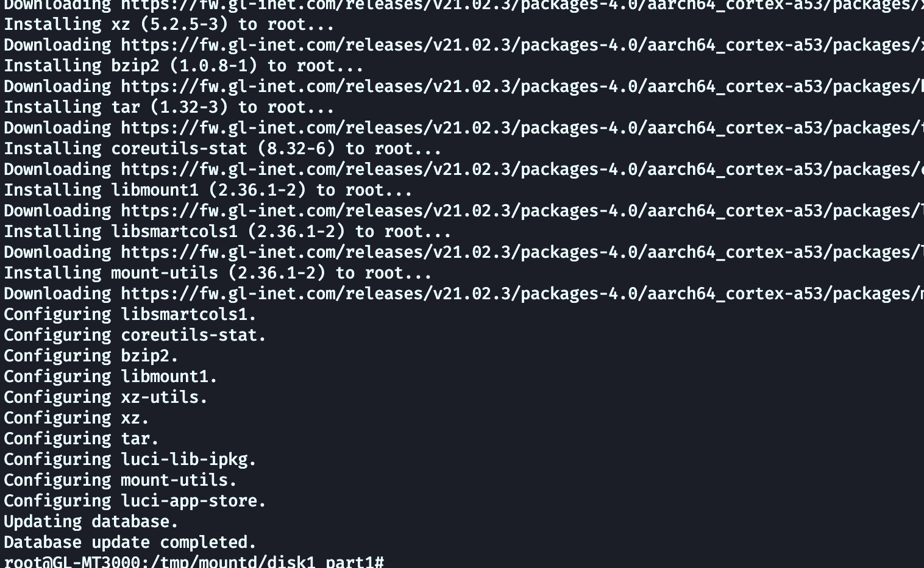This screenshot has height=568, width=924.
Task: Click the "Installing xz (5.2.5-3)" line
Action: tap(169, 24)
